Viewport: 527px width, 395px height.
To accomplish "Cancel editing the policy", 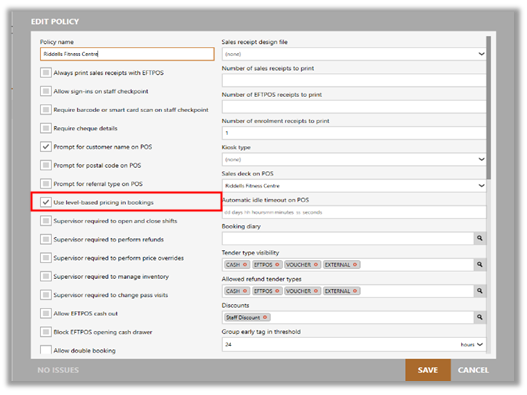I will point(473,370).
